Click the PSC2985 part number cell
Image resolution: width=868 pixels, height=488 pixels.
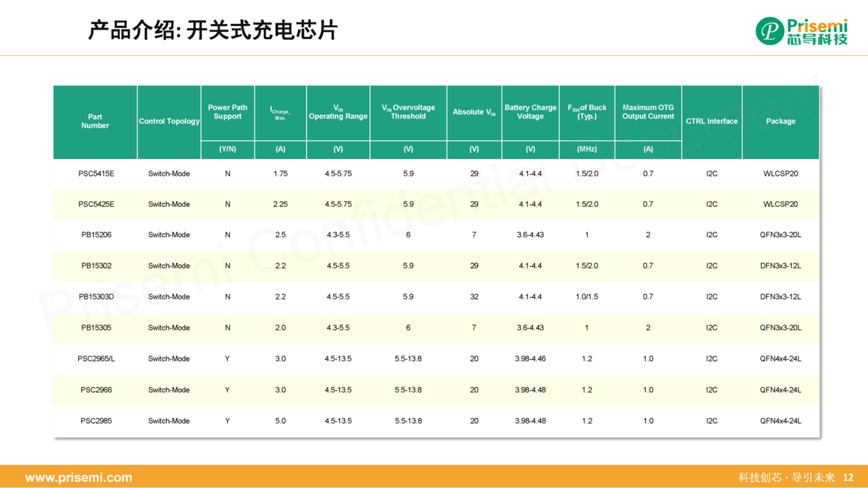[x=96, y=421]
